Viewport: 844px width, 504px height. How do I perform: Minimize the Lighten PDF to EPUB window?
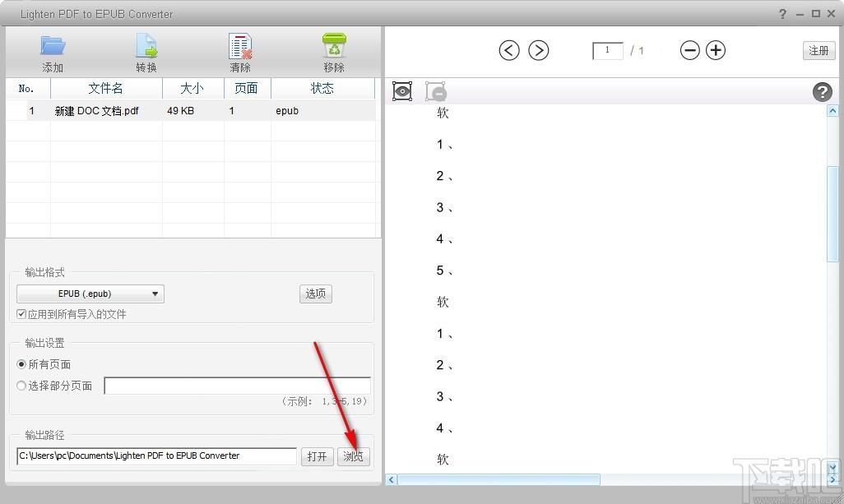[800, 14]
